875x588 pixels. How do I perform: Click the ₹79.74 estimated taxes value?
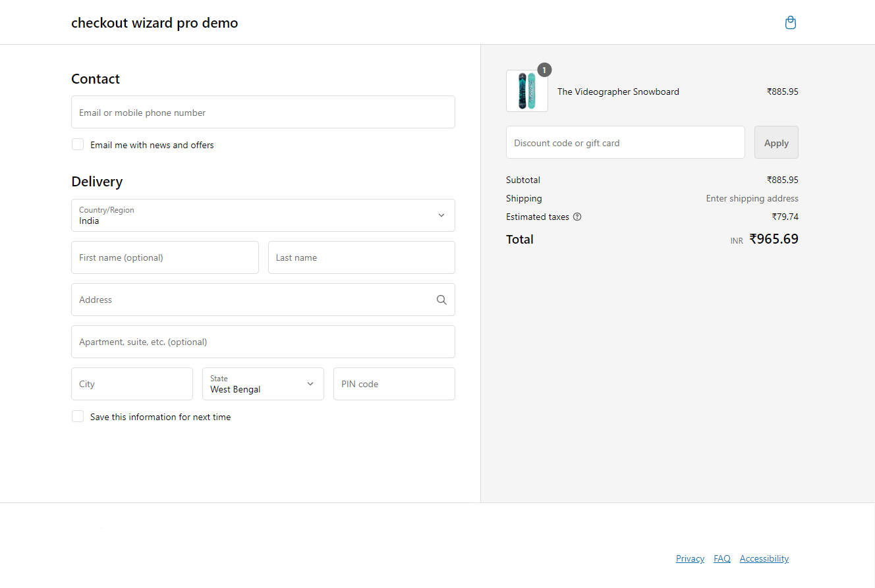click(x=785, y=217)
